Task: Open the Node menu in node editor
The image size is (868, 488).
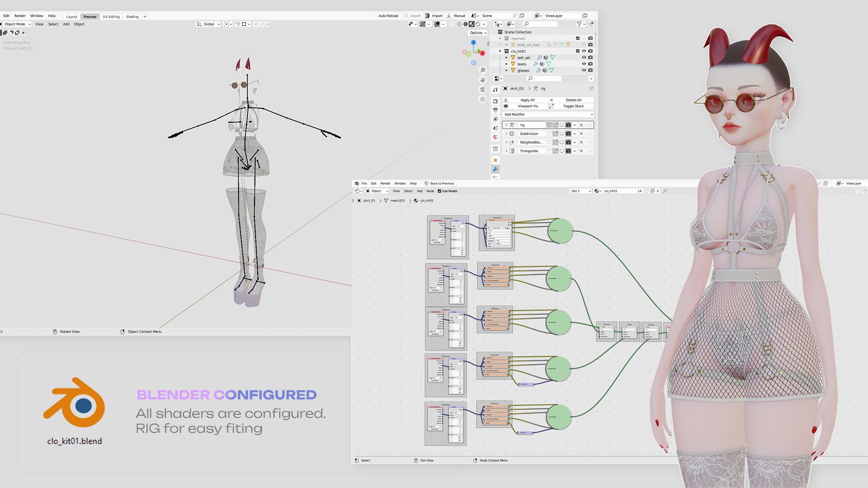Action: pyautogui.click(x=430, y=191)
